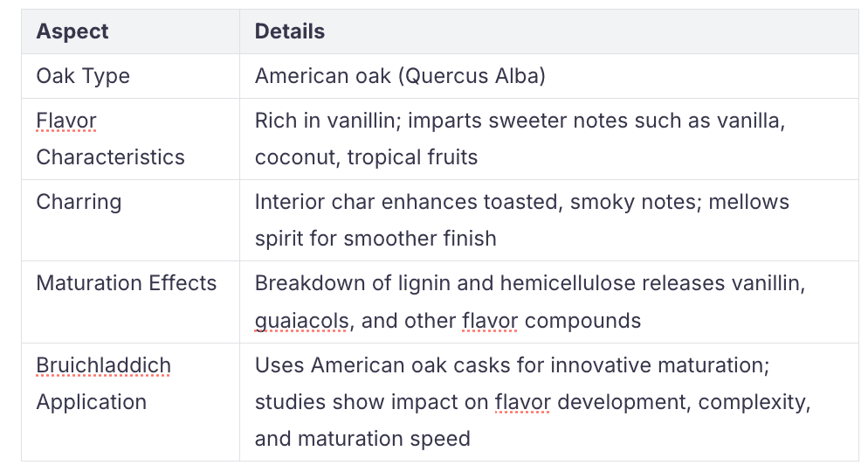Click the word Application in the last row
Screen dimensions: 868x465
(92, 402)
